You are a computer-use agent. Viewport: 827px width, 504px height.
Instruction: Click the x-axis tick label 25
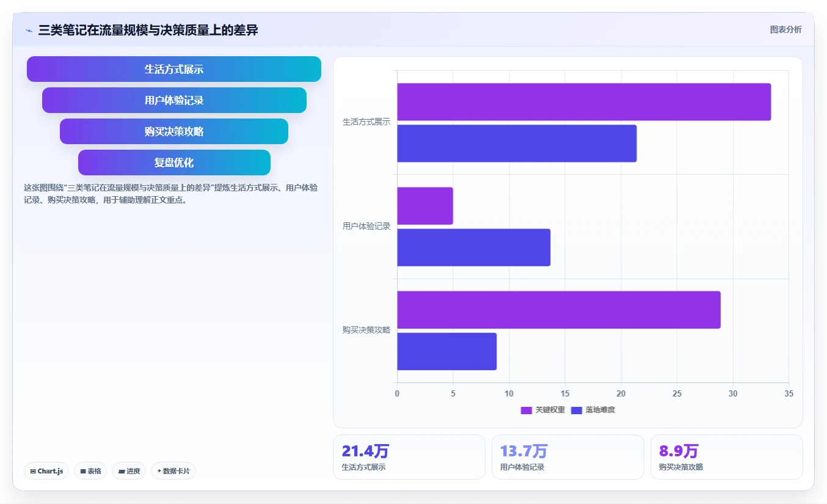point(677,394)
